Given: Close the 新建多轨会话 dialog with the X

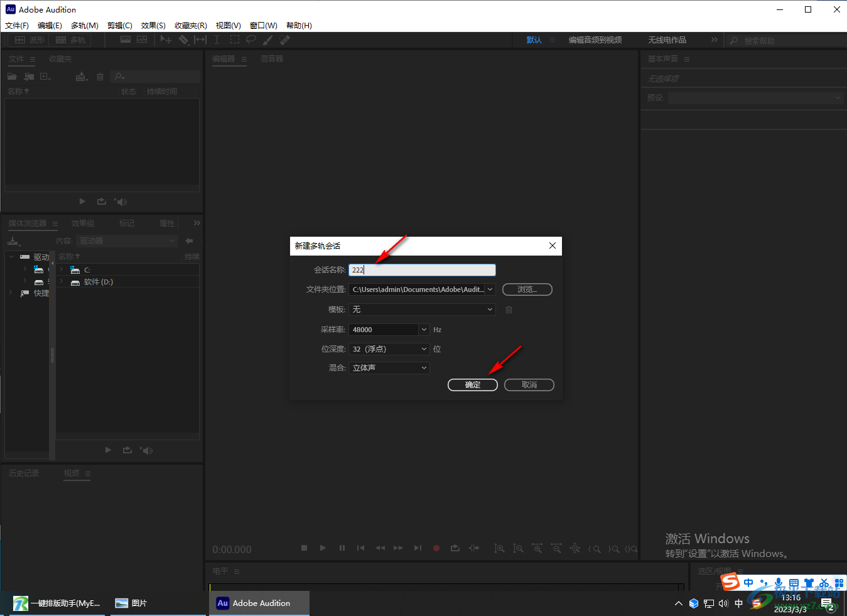Looking at the screenshot, I should click(553, 246).
